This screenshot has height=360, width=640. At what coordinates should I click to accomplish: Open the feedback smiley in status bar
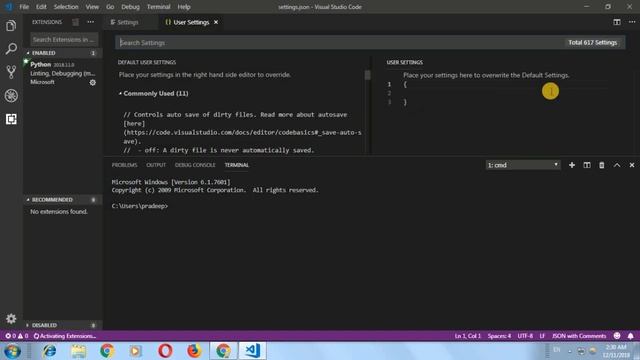[x=617, y=336]
